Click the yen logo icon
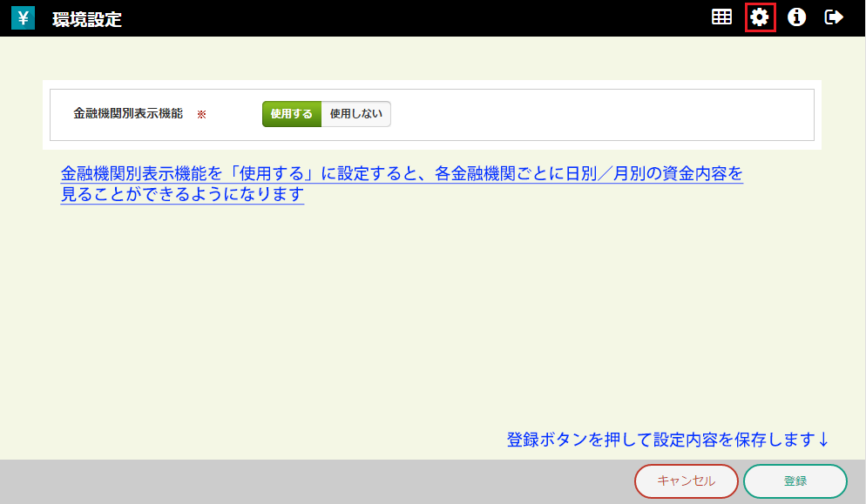866x504 pixels. click(24, 18)
